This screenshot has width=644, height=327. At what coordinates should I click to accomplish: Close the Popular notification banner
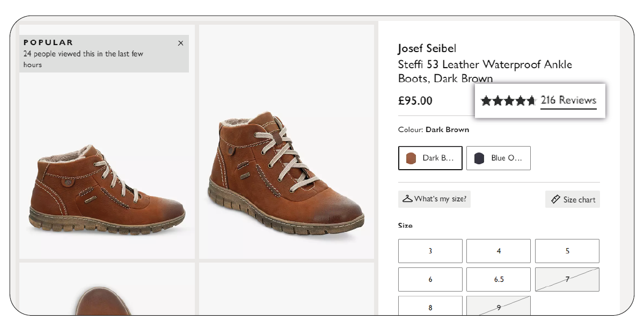click(180, 43)
